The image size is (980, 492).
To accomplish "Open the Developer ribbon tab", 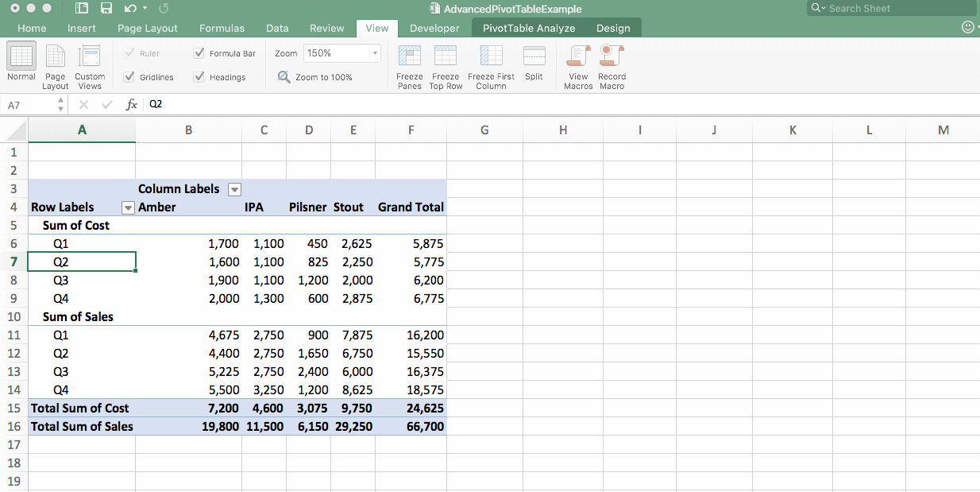I will (434, 27).
